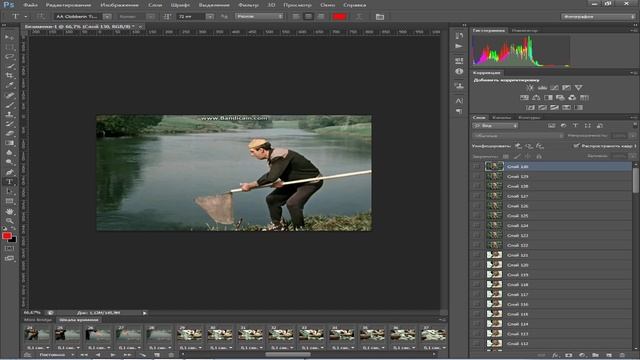Switch to the Каналы tab

coord(501,117)
